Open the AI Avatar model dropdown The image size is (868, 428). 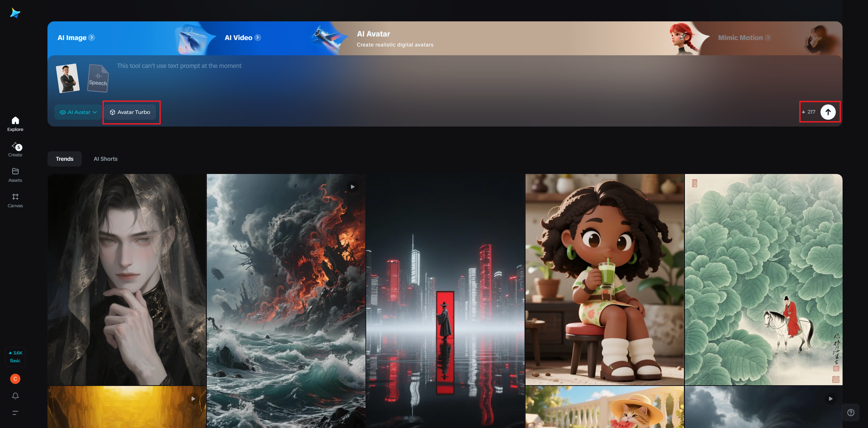pyautogui.click(x=77, y=112)
